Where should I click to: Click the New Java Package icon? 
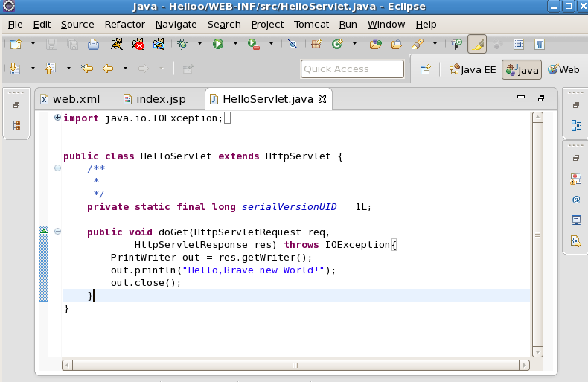click(x=316, y=44)
